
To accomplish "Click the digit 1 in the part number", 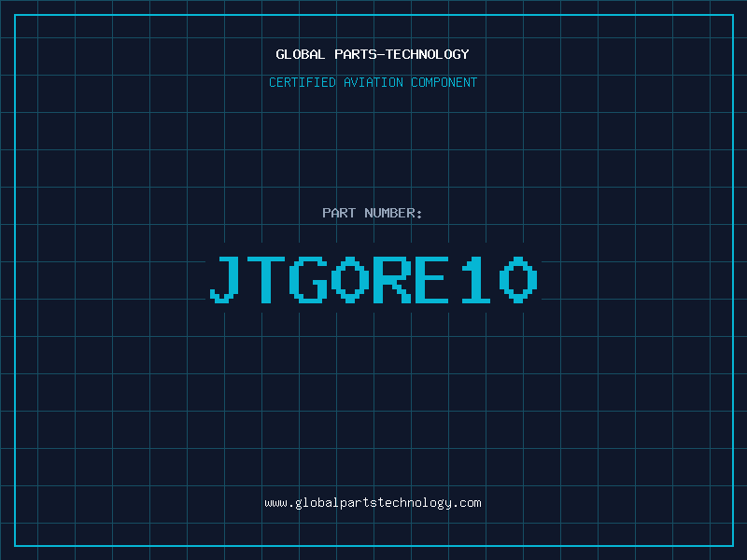I will click(476, 280).
